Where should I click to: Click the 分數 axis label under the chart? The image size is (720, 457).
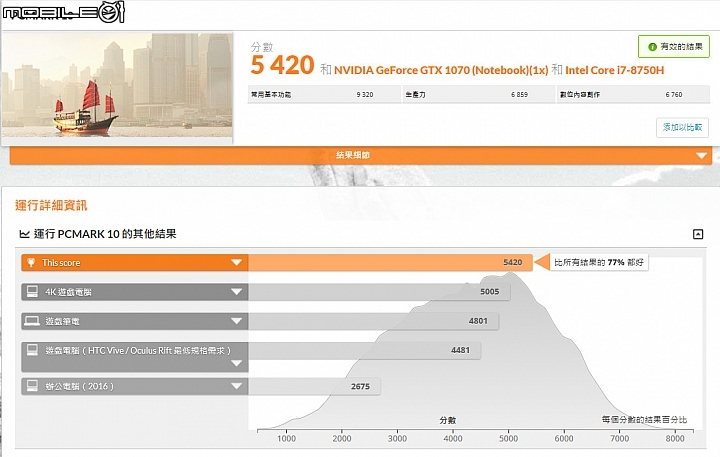click(x=448, y=420)
